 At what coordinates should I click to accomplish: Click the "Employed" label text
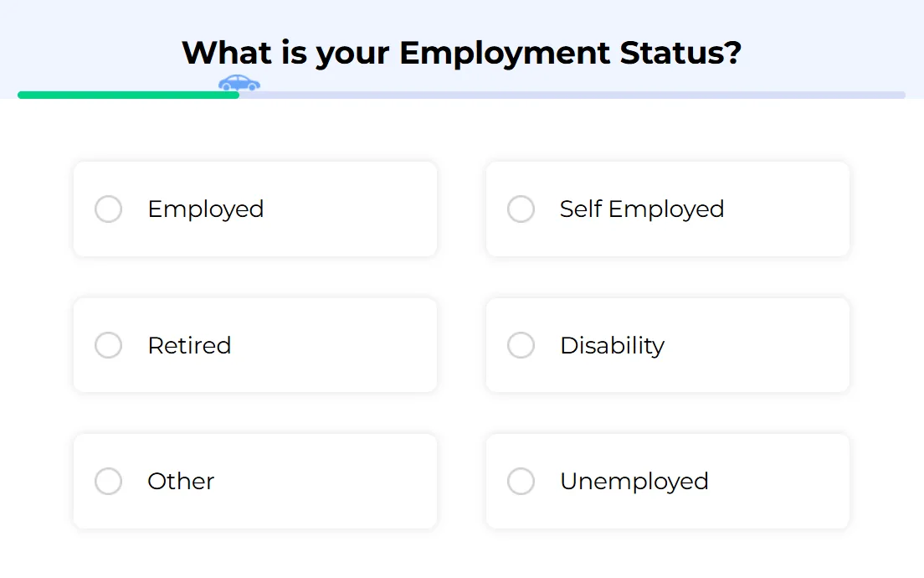(x=205, y=209)
